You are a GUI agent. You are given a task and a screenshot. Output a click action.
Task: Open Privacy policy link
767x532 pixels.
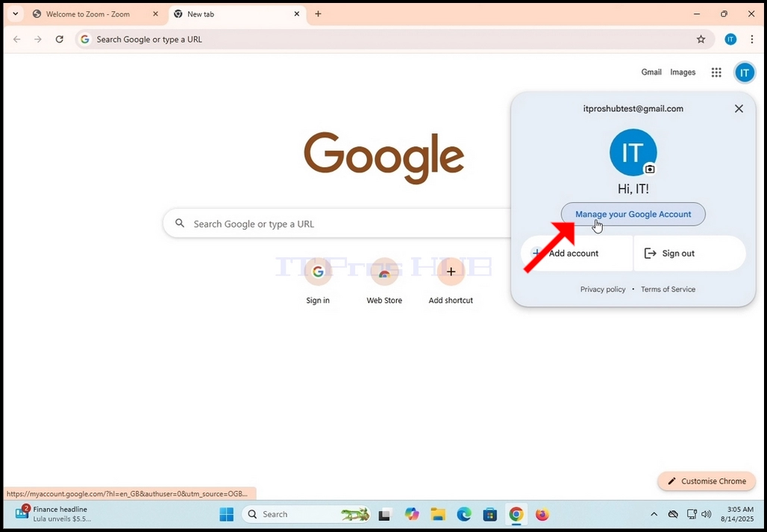pos(603,289)
